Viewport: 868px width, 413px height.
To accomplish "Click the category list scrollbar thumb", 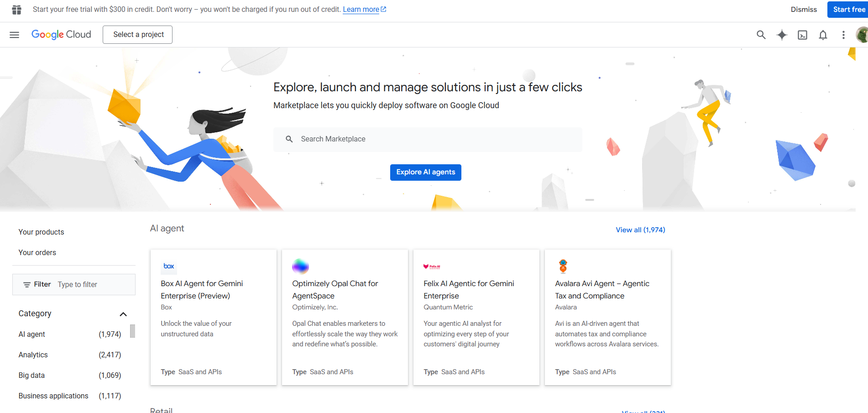I will [x=132, y=331].
